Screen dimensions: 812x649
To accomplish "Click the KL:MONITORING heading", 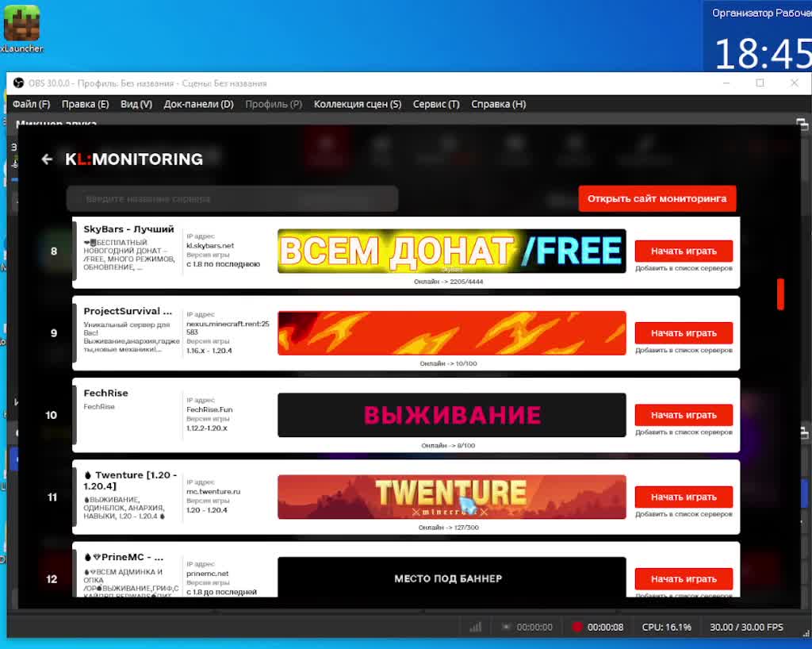I will pyautogui.click(x=134, y=159).
